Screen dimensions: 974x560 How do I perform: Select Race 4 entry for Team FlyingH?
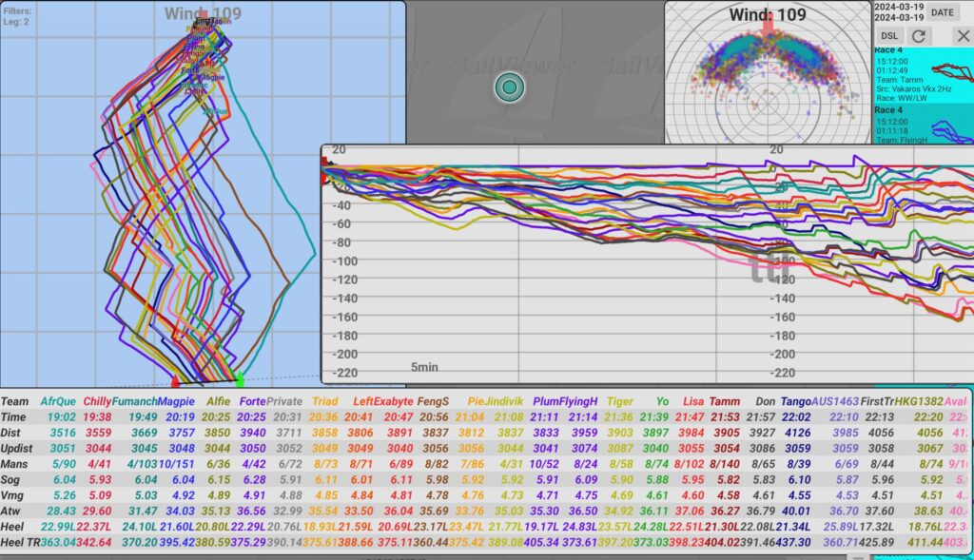(x=924, y=125)
